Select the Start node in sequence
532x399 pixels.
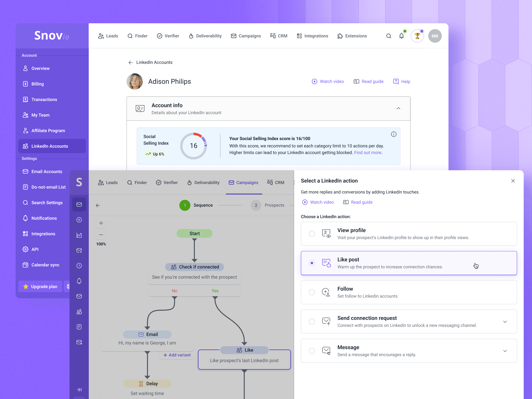195,234
